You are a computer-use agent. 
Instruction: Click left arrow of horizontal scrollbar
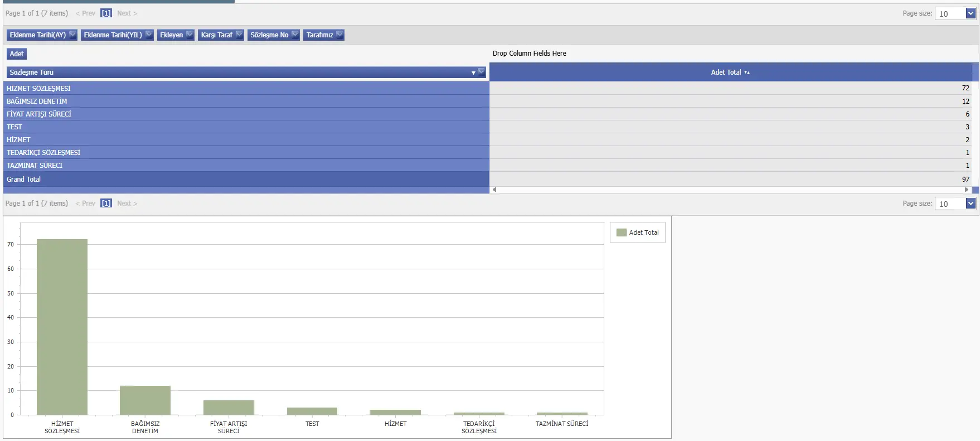494,190
